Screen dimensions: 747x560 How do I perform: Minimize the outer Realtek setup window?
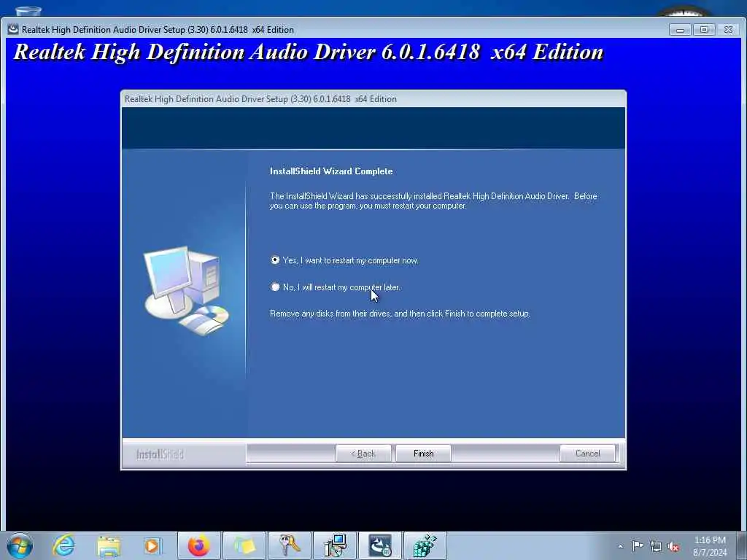(680, 29)
